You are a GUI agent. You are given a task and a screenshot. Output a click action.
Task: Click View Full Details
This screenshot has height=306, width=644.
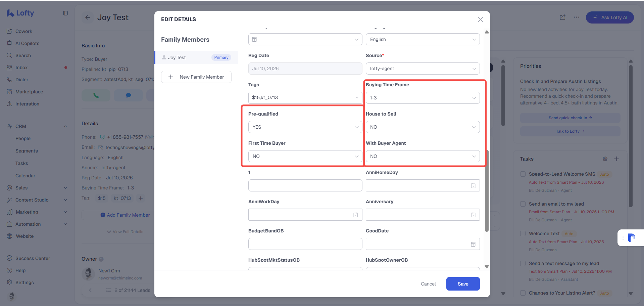(x=125, y=232)
